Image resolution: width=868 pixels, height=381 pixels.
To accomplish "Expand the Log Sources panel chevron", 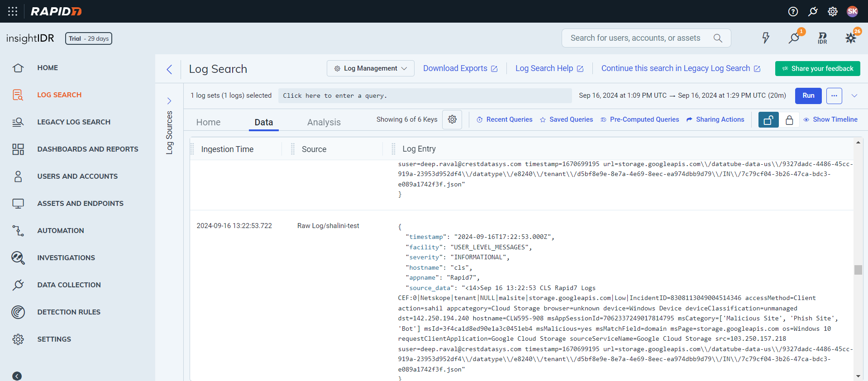I will click(169, 101).
